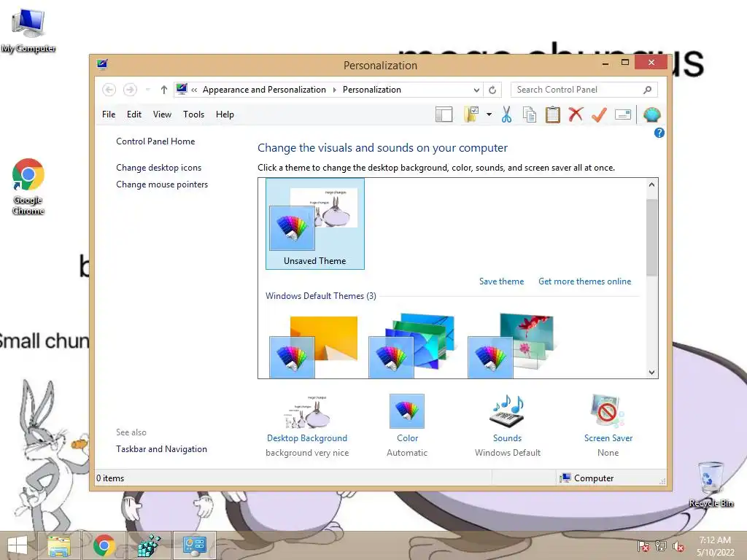
Task: Open the File menu
Action: click(x=109, y=114)
